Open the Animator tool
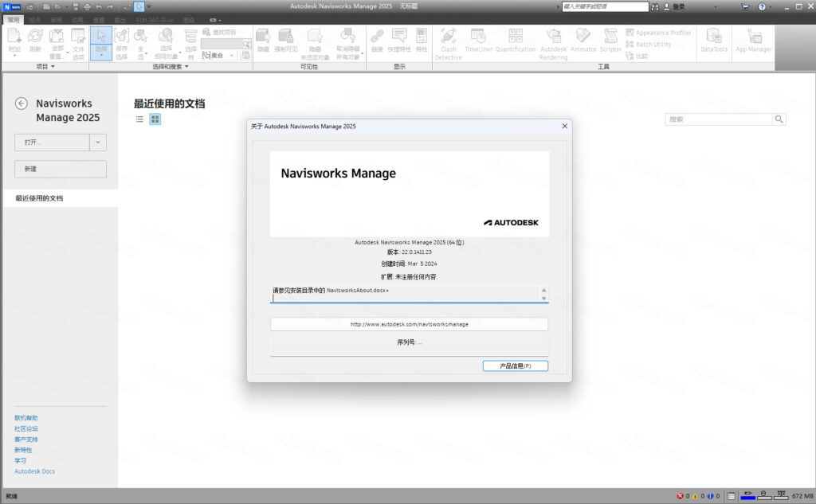816x504 pixels. [583, 38]
